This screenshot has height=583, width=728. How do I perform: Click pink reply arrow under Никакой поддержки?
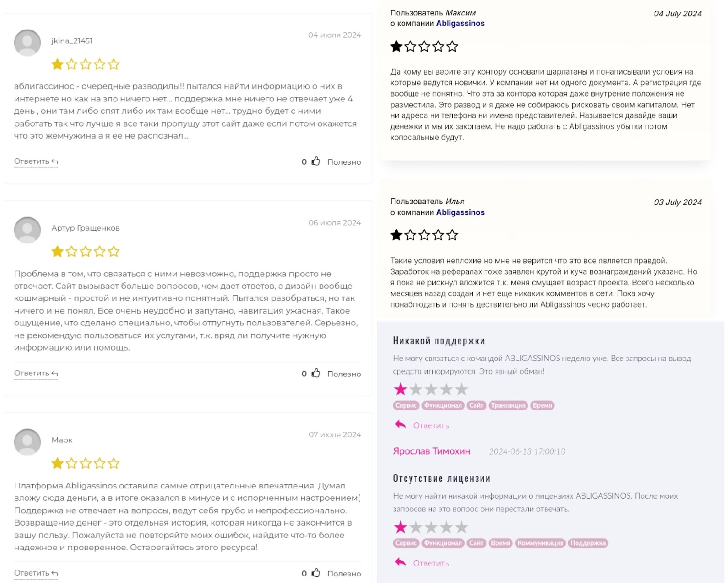(x=400, y=425)
